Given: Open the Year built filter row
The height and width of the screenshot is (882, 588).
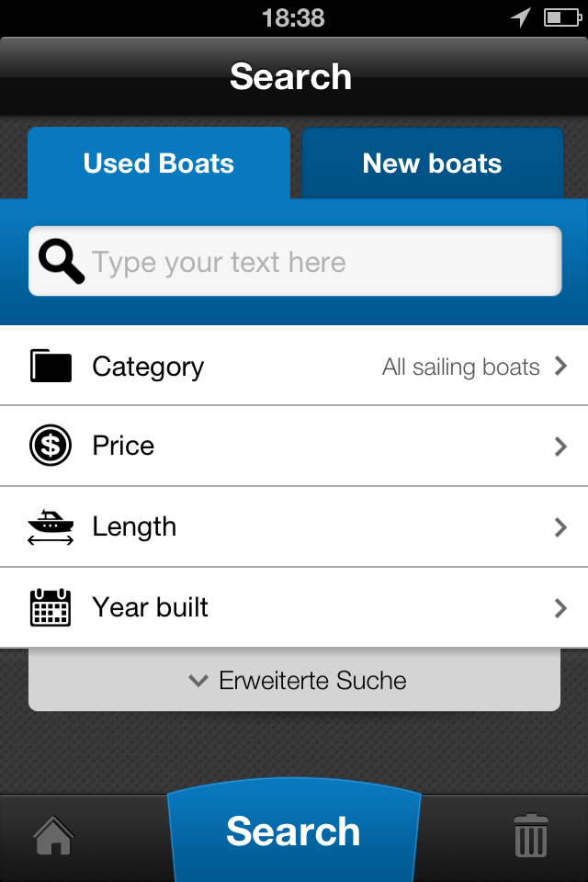Looking at the screenshot, I should [x=294, y=607].
